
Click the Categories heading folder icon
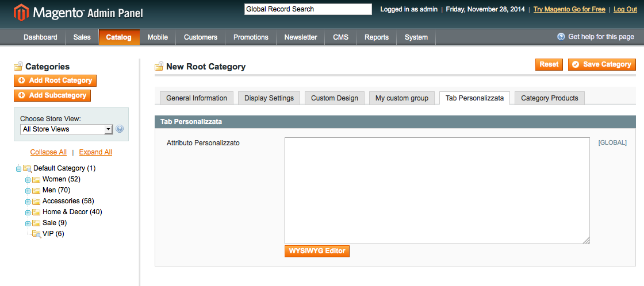[18, 67]
